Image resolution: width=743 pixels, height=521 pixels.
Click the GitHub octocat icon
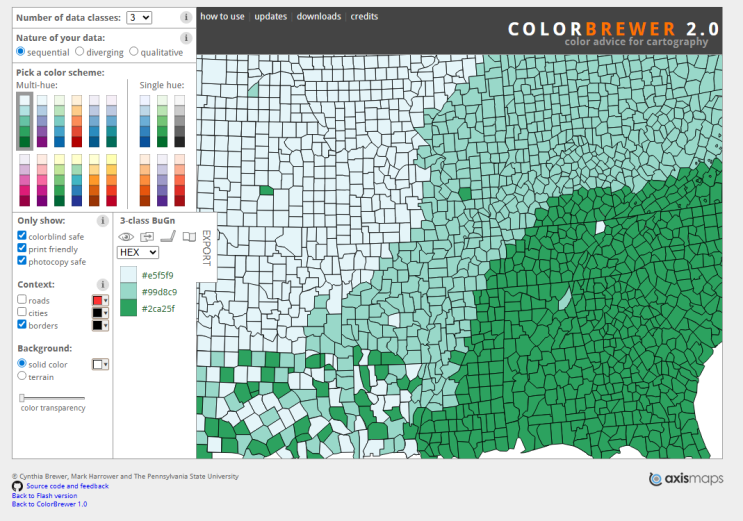click(x=17, y=486)
